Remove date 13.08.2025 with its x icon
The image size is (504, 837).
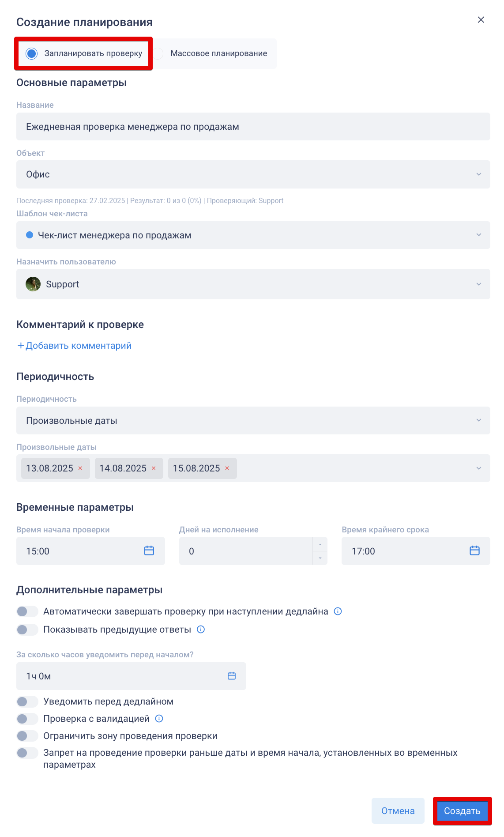(80, 468)
